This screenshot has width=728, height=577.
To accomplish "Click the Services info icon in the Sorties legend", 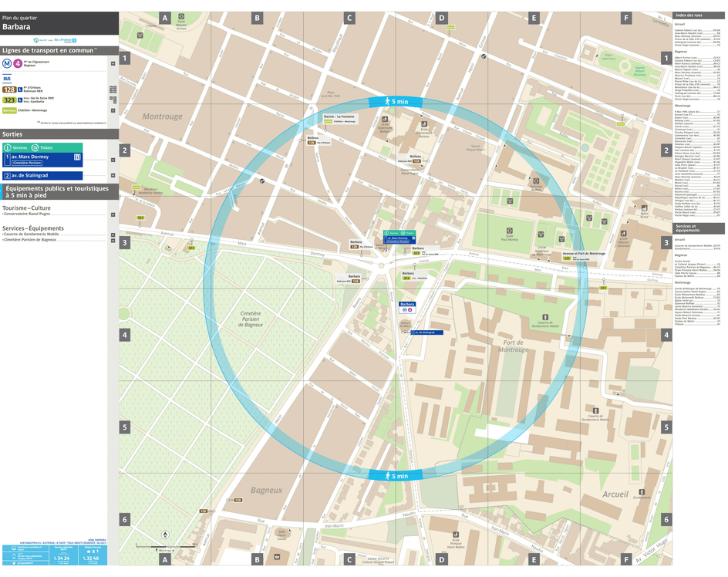I will [x=7, y=147].
